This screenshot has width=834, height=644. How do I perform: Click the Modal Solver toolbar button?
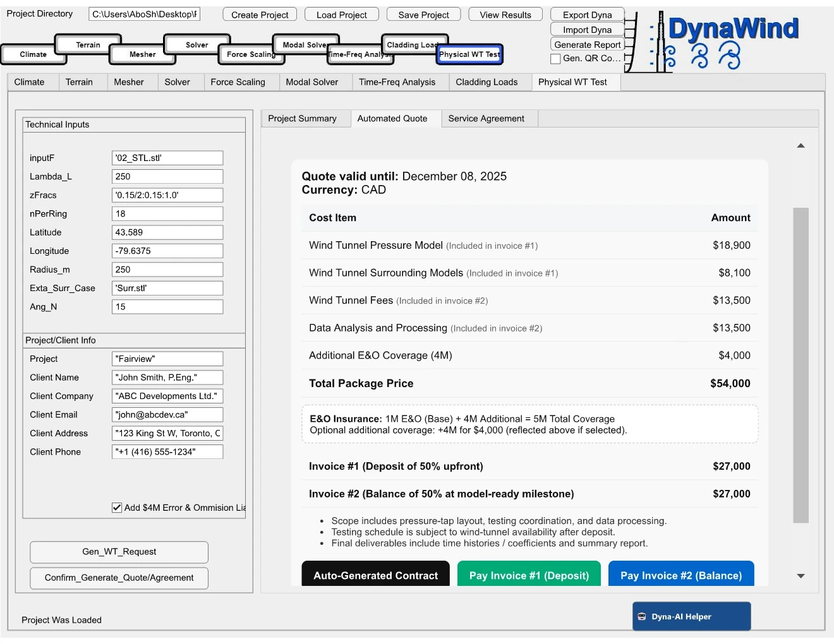[306, 45]
